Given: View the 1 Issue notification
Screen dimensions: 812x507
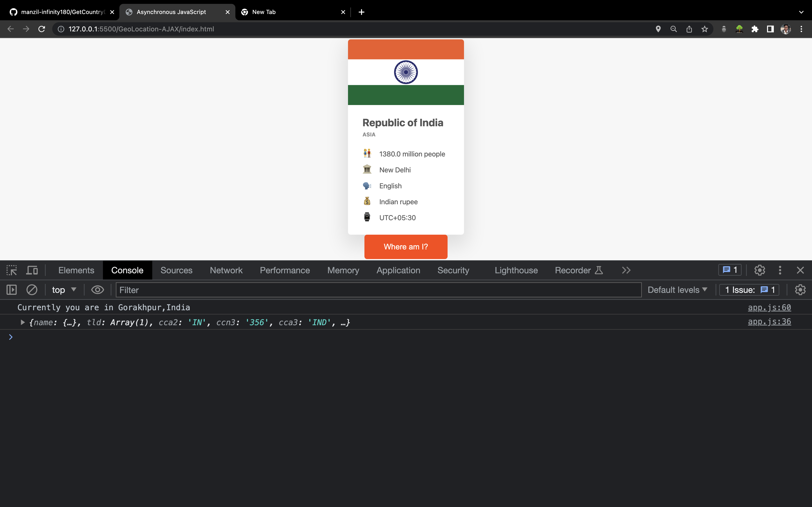Looking at the screenshot, I should pyautogui.click(x=749, y=290).
